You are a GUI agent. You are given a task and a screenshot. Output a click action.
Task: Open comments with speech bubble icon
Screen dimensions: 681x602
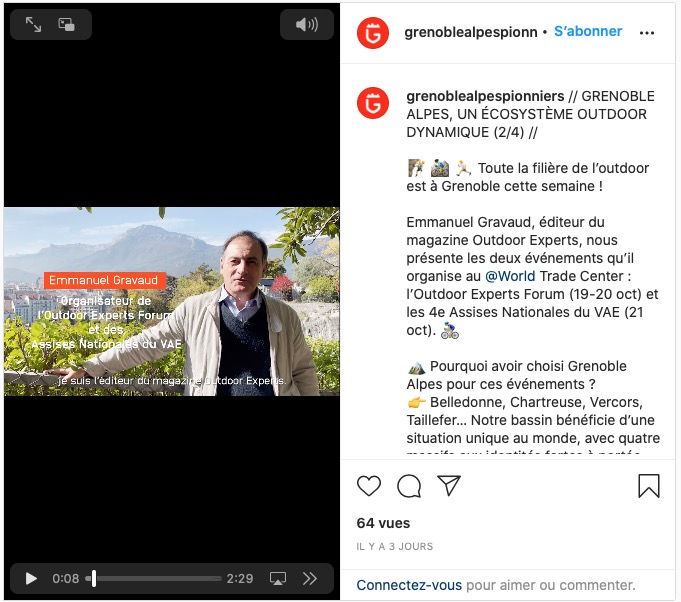click(x=409, y=486)
